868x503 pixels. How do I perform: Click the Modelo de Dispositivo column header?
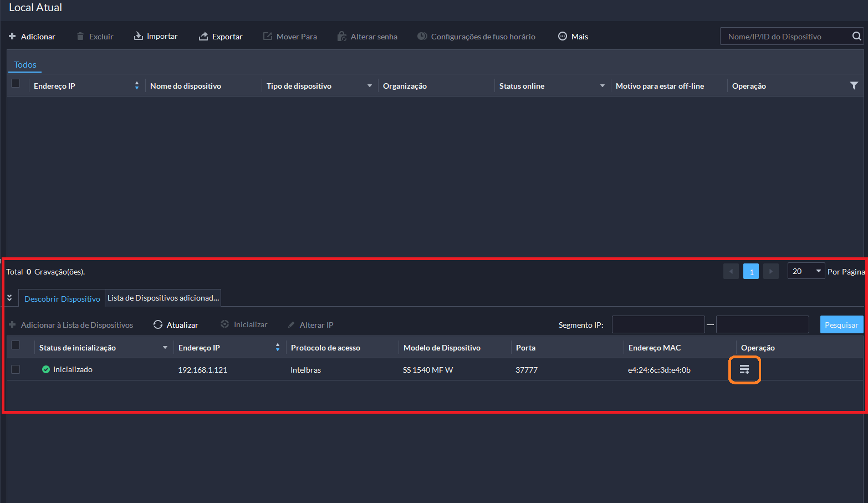click(x=442, y=348)
